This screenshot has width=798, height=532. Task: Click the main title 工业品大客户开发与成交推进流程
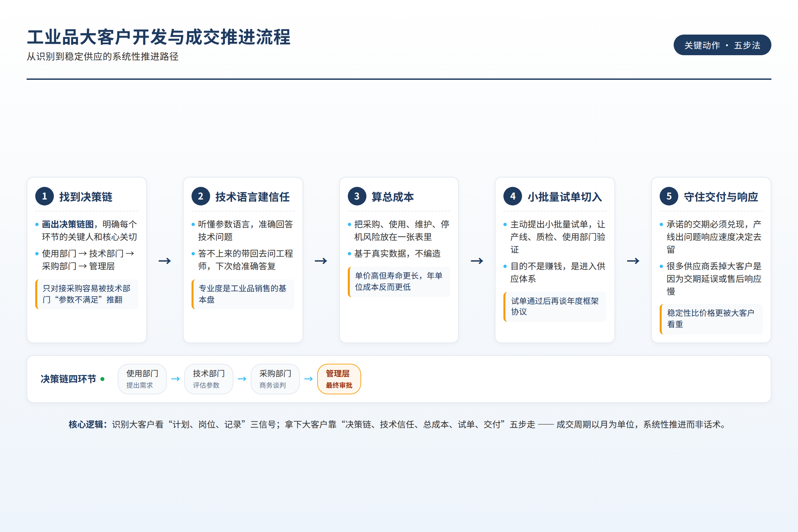click(159, 37)
